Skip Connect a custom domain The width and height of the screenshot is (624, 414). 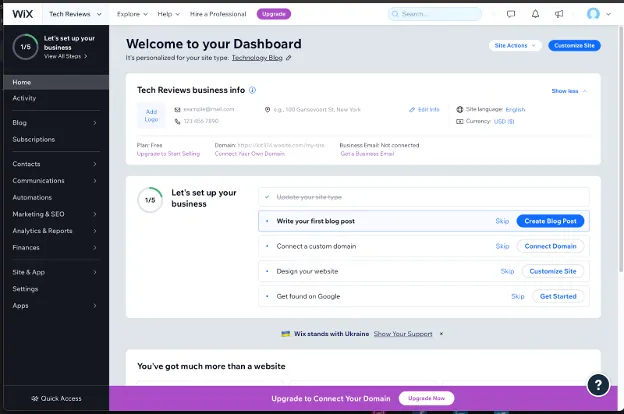click(x=502, y=246)
